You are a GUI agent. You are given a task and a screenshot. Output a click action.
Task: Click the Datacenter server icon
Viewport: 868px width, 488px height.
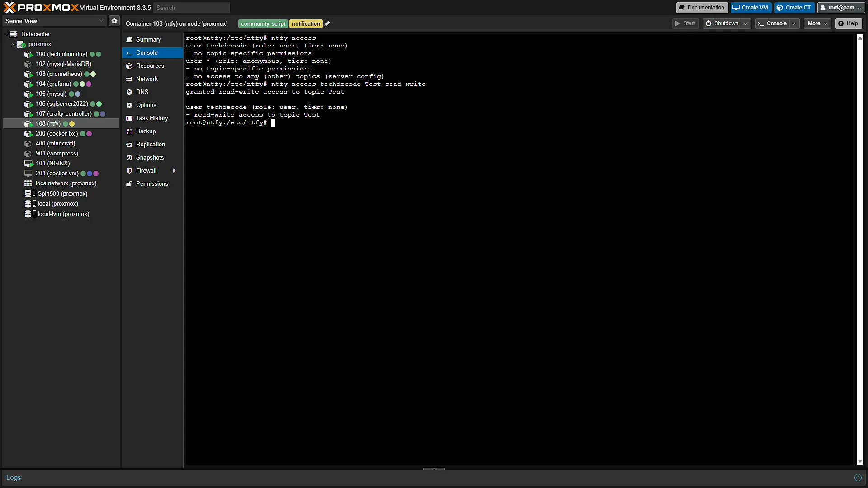pos(14,34)
